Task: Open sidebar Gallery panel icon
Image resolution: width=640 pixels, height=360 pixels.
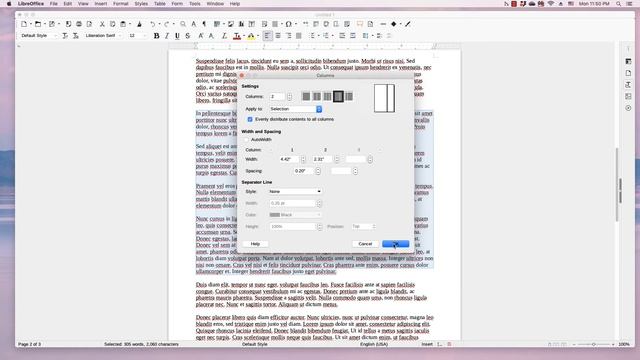Action: click(628, 96)
